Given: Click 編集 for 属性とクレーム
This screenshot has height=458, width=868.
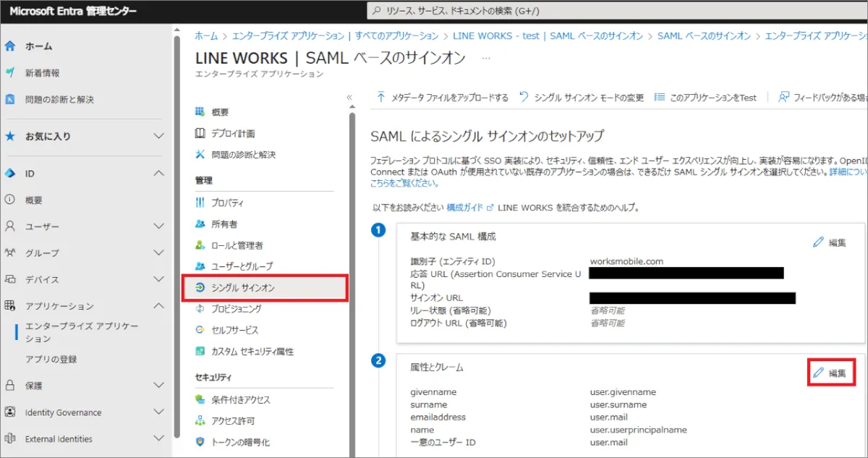Looking at the screenshot, I should (829, 373).
